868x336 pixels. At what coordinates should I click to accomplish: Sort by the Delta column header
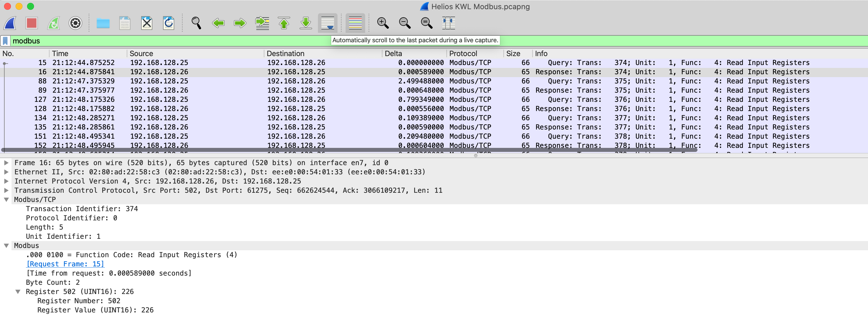click(393, 54)
